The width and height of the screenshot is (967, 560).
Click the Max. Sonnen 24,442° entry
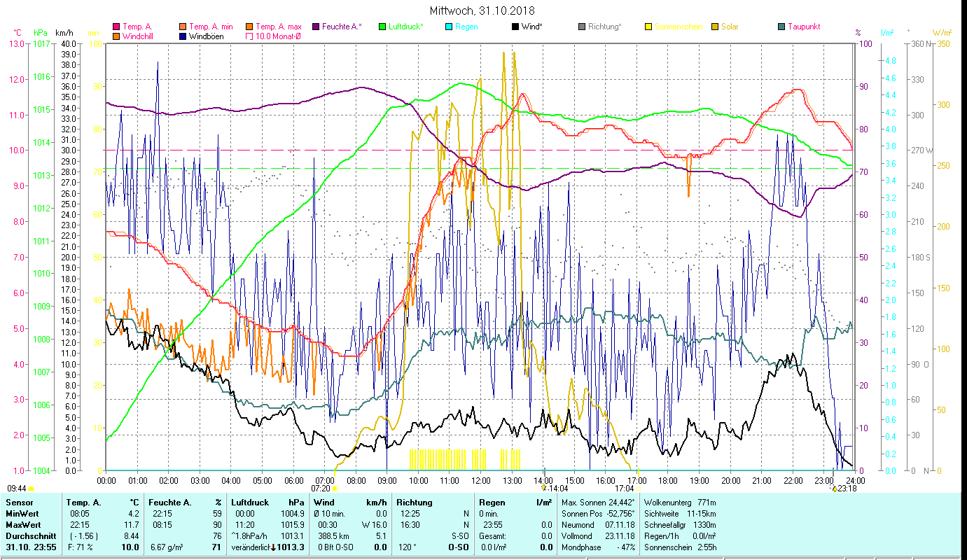[598, 503]
